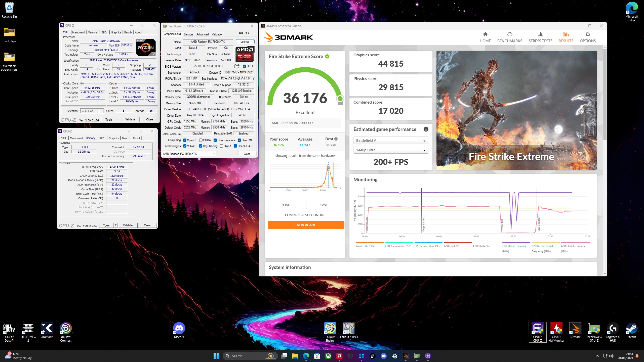
Task: Open the Ubisoft Connect desktop shortcut
Action: click(66, 332)
